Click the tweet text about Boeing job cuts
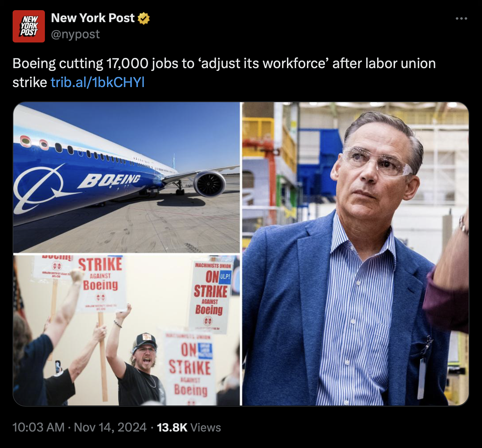The height and width of the screenshot is (448, 482). 224,64
